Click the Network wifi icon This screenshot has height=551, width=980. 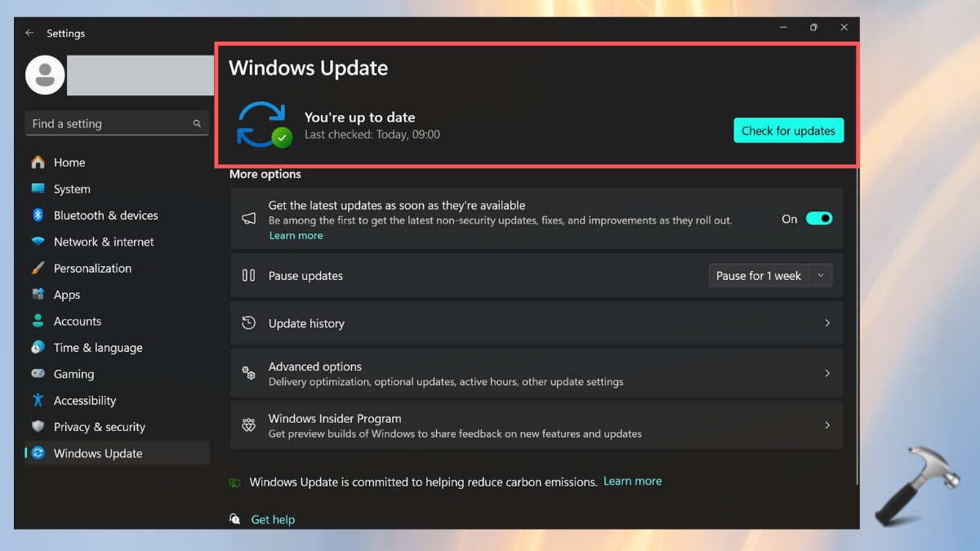38,242
